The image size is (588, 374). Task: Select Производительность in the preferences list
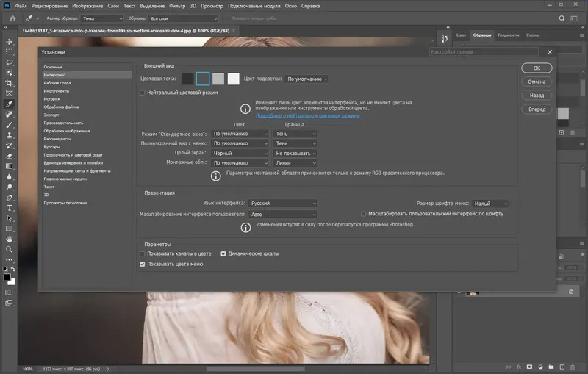tap(63, 123)
